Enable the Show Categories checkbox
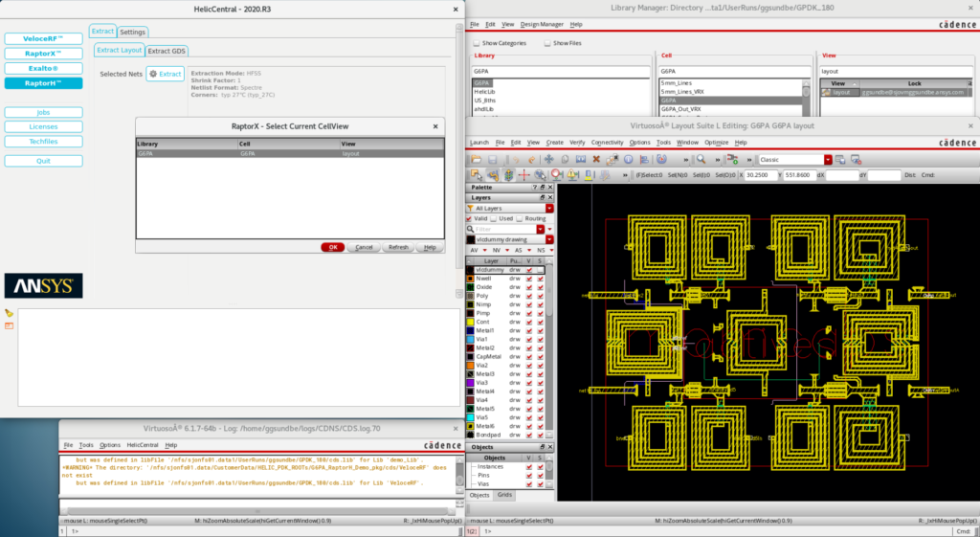Image resolution: width=980 pixels, height=537 pixels. tap(477, 43)
